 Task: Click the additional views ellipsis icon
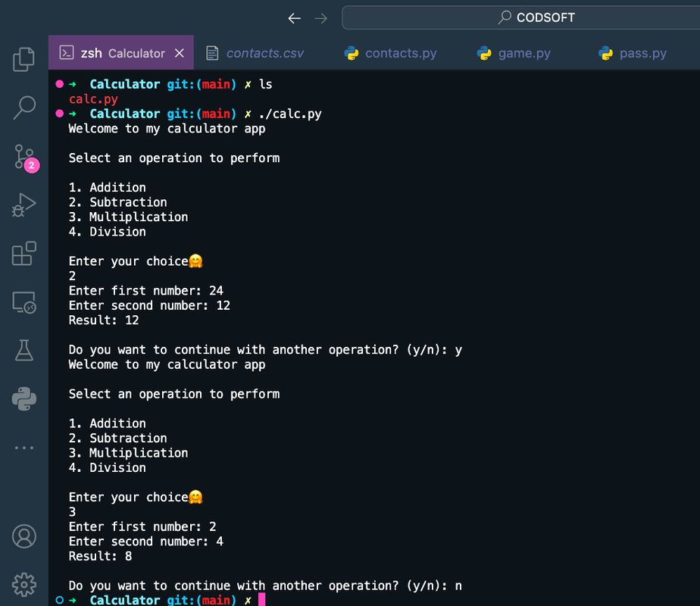click(x=23, y=447)
